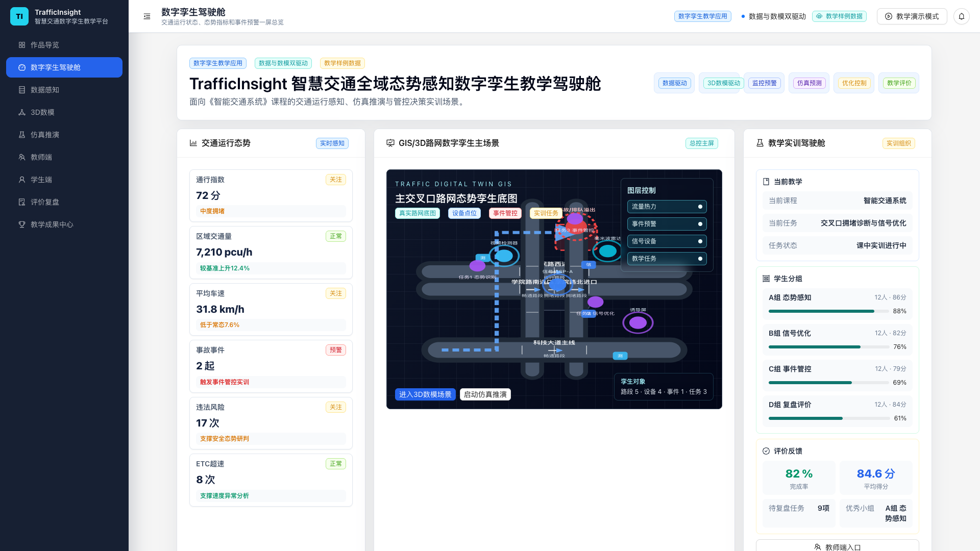The width and height of the screenshot is (980, 551).
Task: Click A组 态势感知 progress bar
Action: pos(829,311)
